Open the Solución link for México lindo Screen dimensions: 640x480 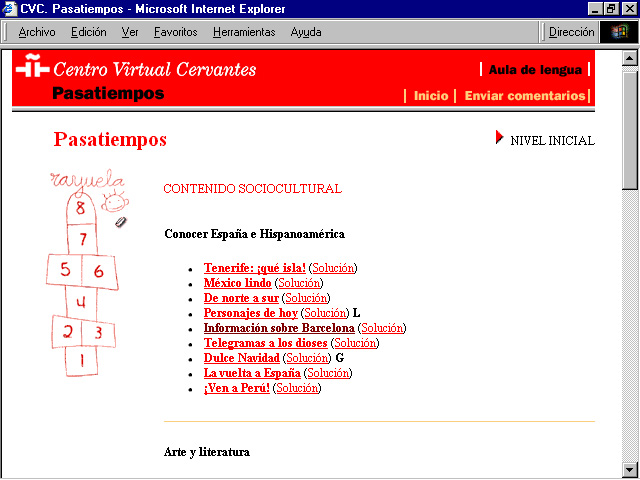(x=299, y=283)
